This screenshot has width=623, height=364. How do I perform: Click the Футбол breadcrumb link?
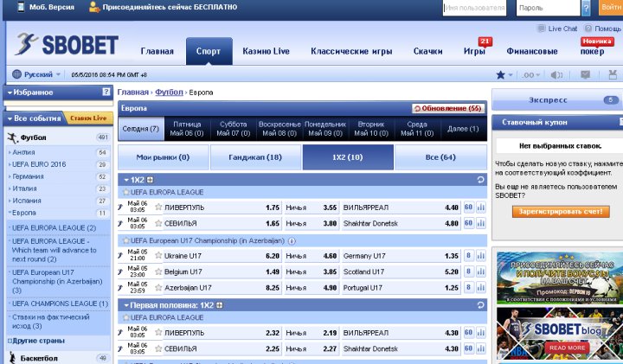pyautogui.click(x=169, y=93)
